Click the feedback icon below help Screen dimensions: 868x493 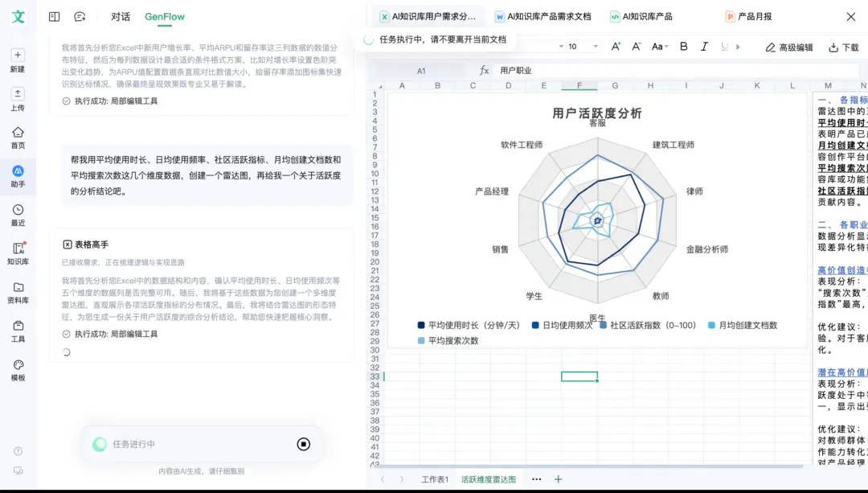coord(18,470)
